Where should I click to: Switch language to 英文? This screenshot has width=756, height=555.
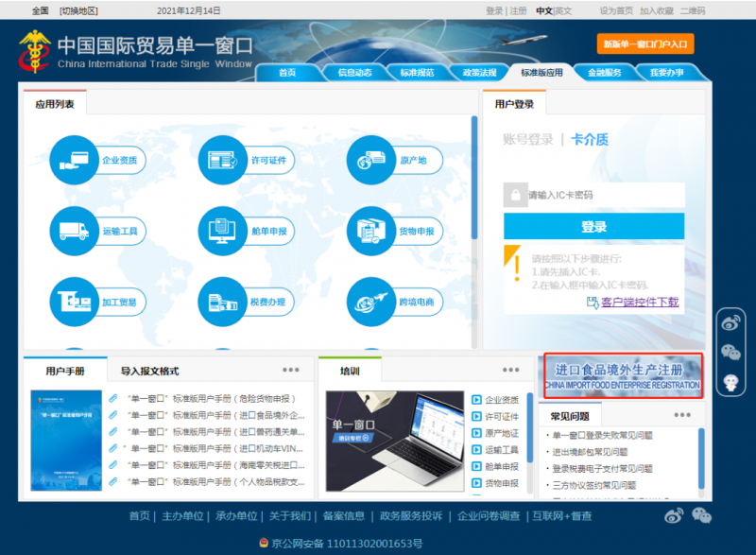pos(563,10)
